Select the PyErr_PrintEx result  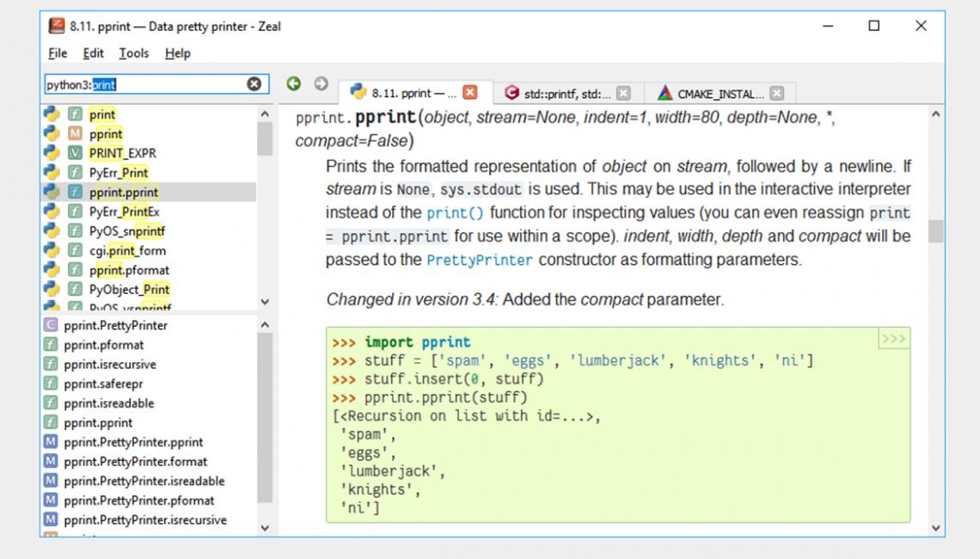point(149,212)
